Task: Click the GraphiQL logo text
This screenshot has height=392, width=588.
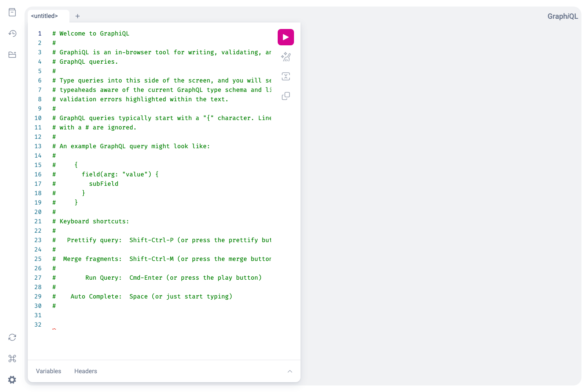Action: (563, 16)
